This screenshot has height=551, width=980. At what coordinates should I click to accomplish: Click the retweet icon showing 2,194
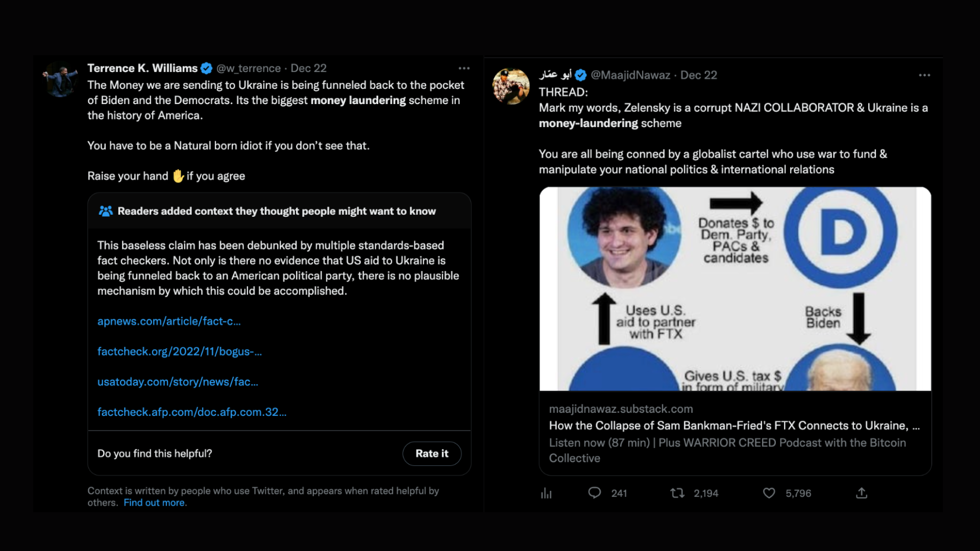click(677, 493)
